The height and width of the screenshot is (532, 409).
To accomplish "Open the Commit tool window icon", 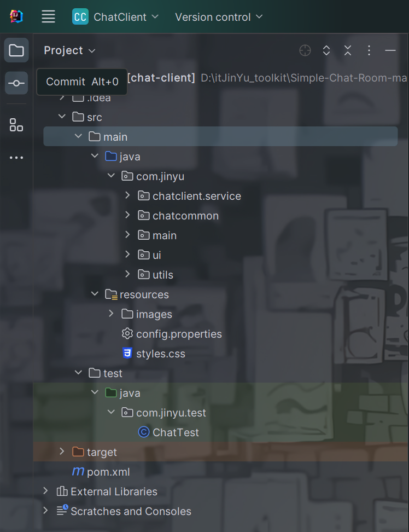I will coord(16,83).
